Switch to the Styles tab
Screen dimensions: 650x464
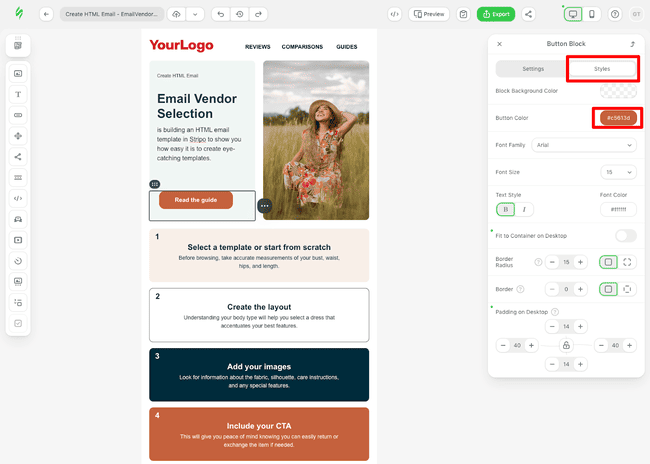click(602, 69)
